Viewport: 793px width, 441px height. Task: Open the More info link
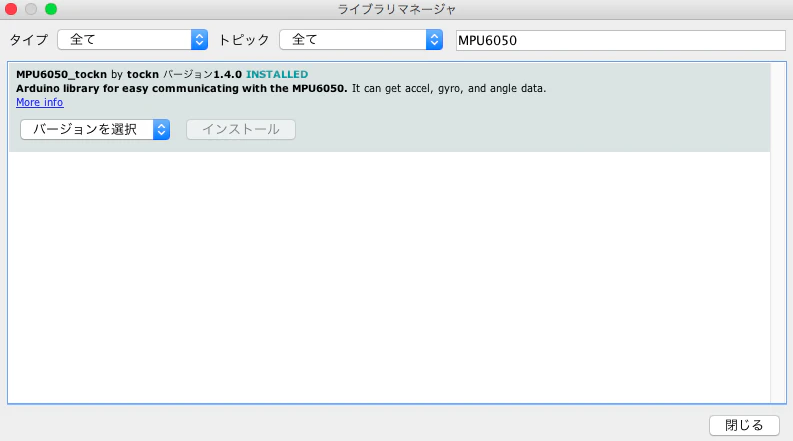pyautogui.click(x=39, y=102)
